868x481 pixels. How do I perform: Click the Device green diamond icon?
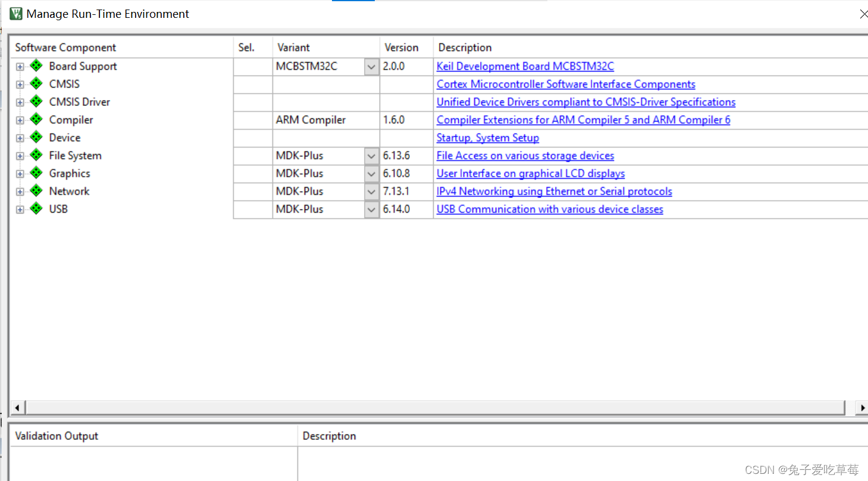pyautogui.click(x=36, y=137)
